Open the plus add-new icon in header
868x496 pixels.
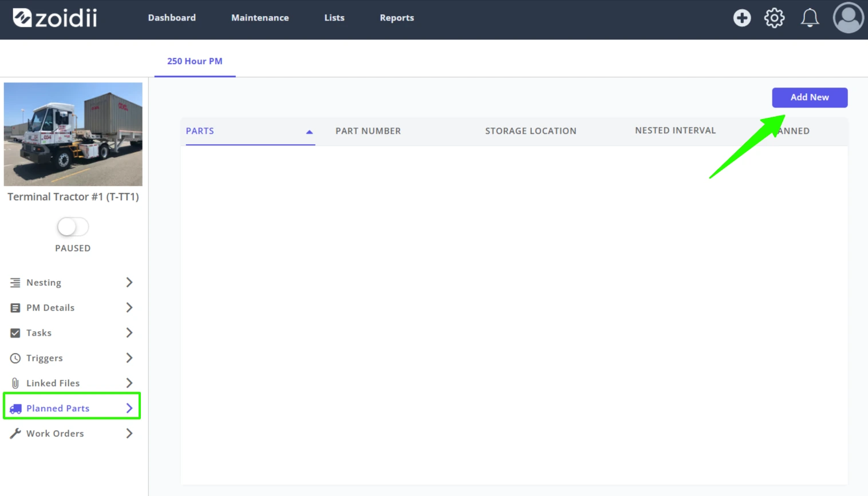(x=742, y=18)
